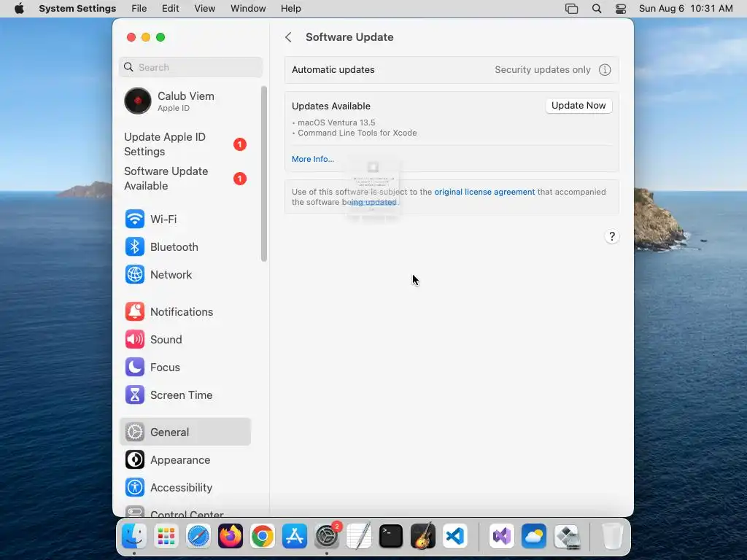Open Wi-Fi settings in sidebar

(185, 219)
